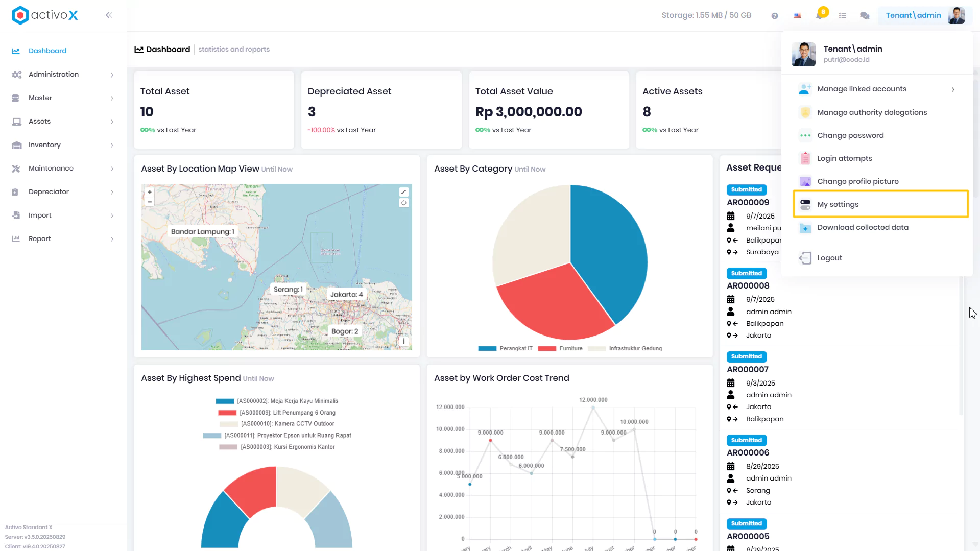The height and width of the screenshot is (551, 980).
Task: Expand the Administration menu chevron
Action: tap(112, 75)
